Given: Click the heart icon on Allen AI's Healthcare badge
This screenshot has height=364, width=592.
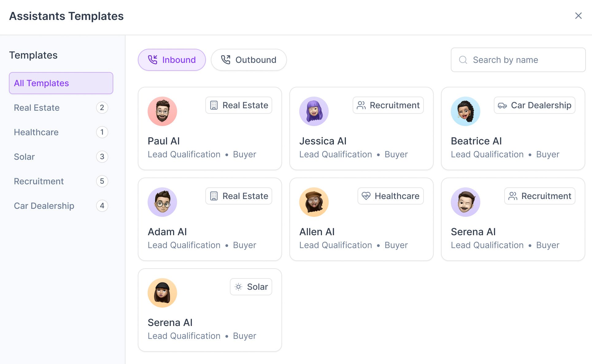Looking at the screenshot, I should coord(366,196).
